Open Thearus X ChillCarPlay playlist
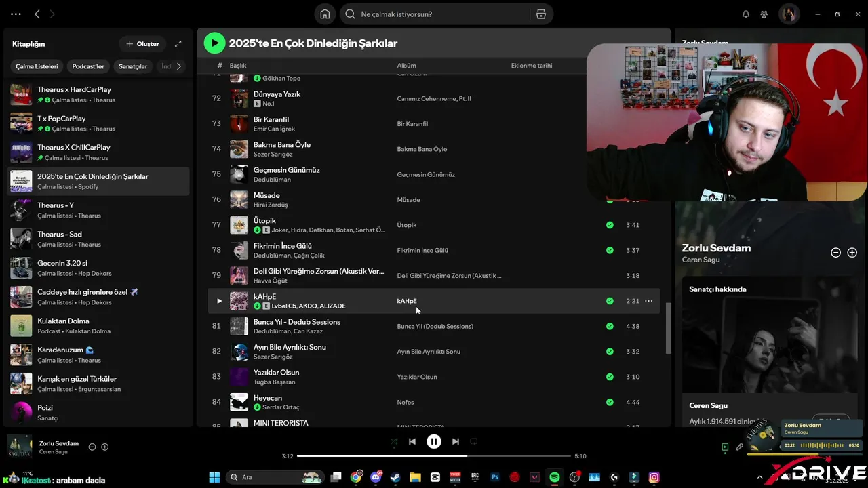The image size is (868, 488). (x=98, y=152)
